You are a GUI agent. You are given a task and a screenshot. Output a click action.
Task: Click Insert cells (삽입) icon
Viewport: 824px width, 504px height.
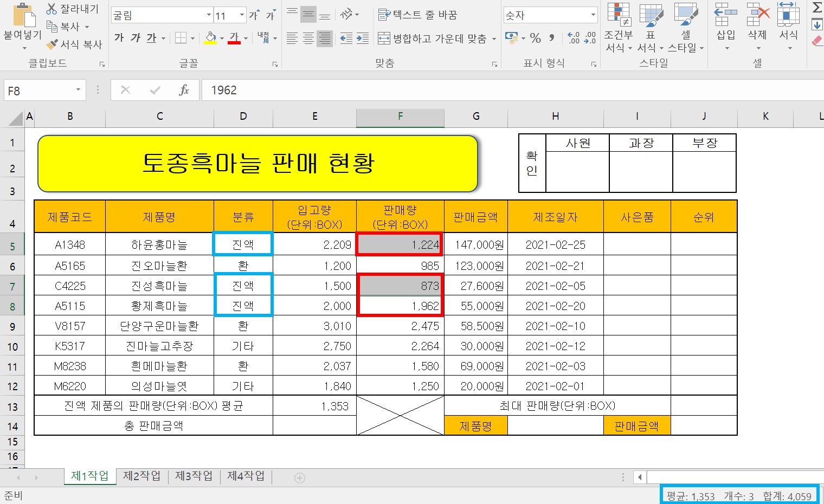pyautogui.click(x=726, y=15)
